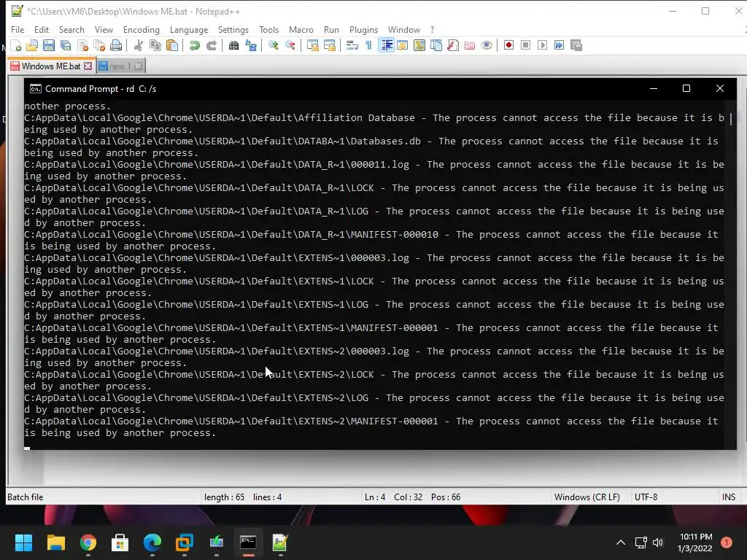Open the question mark help menu
Screen dimensions: 747x560
pos(432,29)
